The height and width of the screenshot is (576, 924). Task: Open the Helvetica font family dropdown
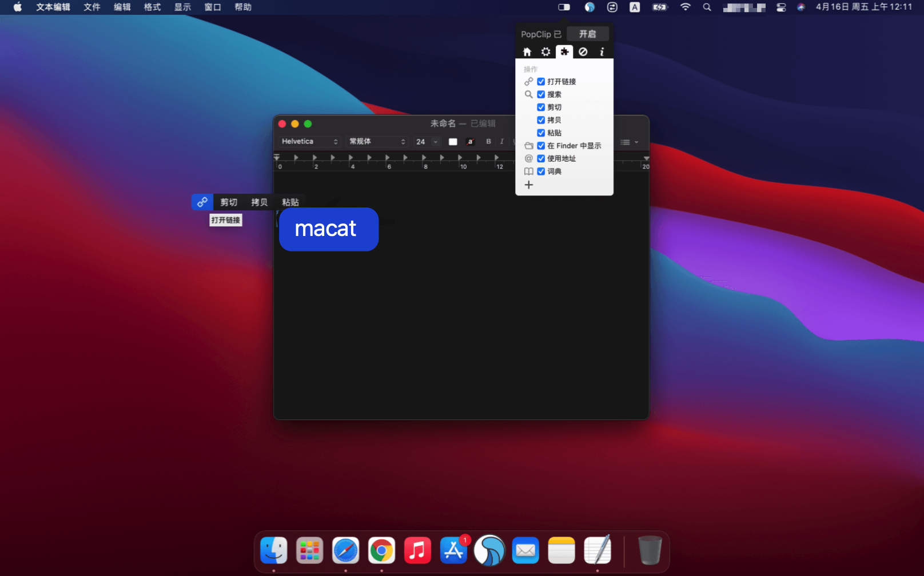[309, 142]
